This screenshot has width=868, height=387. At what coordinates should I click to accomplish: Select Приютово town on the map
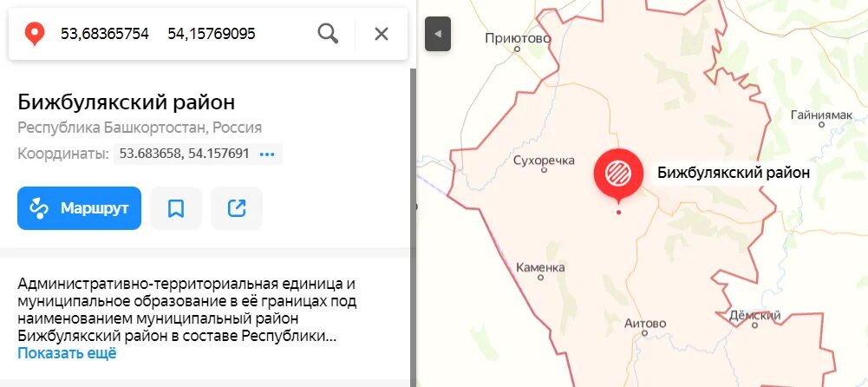pyautogui.click(x=518, y=38)
